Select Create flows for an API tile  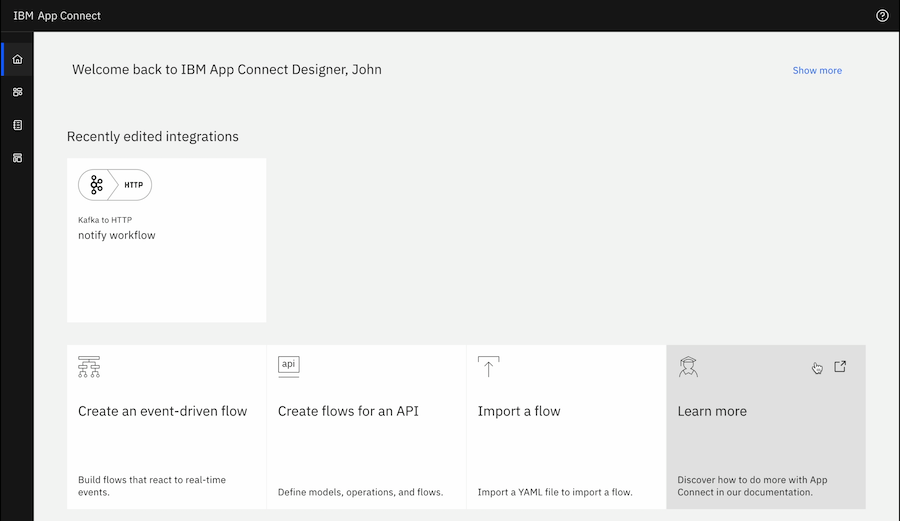tap(366, 427)
